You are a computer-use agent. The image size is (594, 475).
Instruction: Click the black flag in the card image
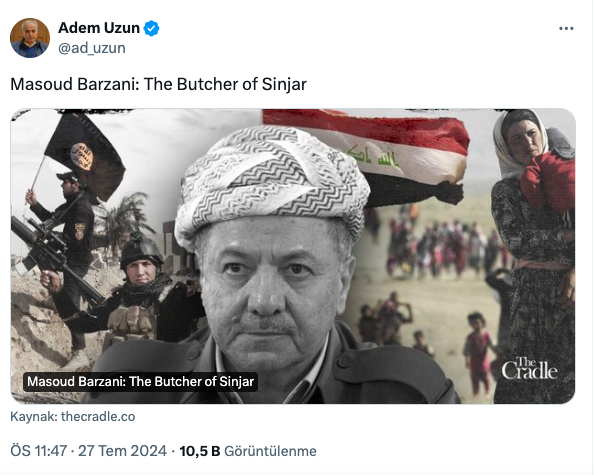[84, 155]
